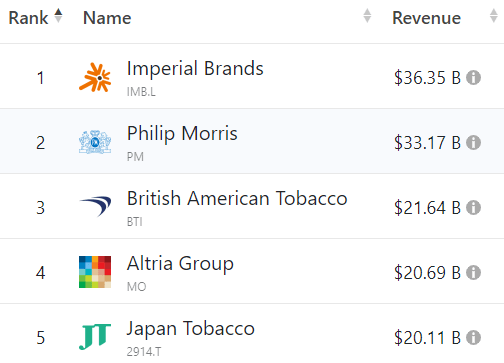Open the Altria Group company link

click(x=180, y=264)
